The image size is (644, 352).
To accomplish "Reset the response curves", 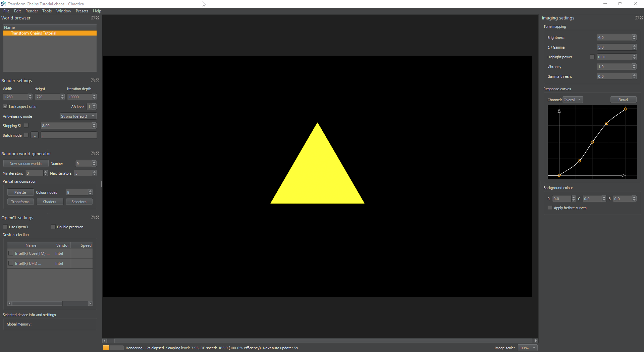I will [623, 100].
